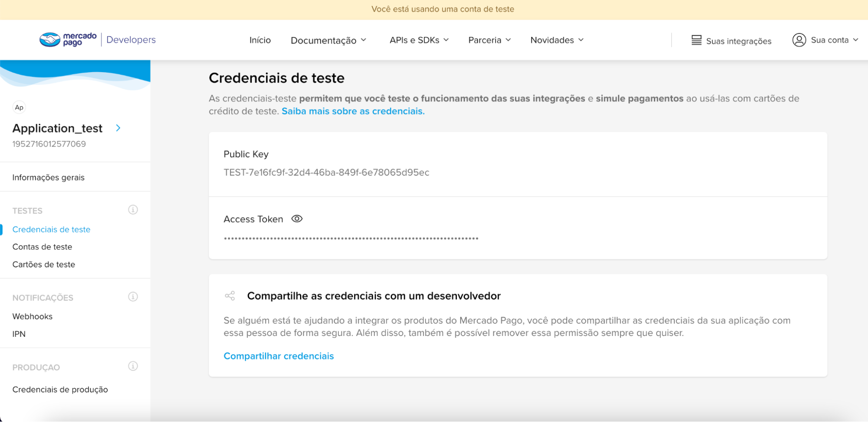The height and width of the screenshot is (422, 868).
Task: Open Cartões de teste
Action: click(43, 264)
